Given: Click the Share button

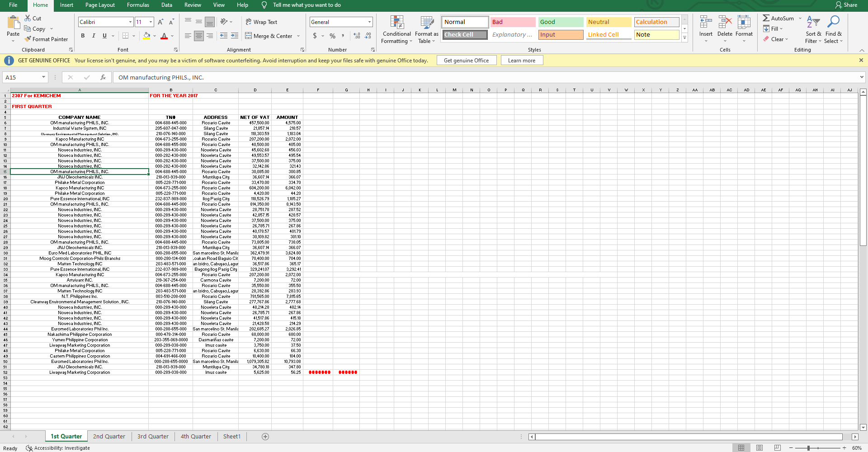Looking at the screenshot, I should [x=846, y=5].
